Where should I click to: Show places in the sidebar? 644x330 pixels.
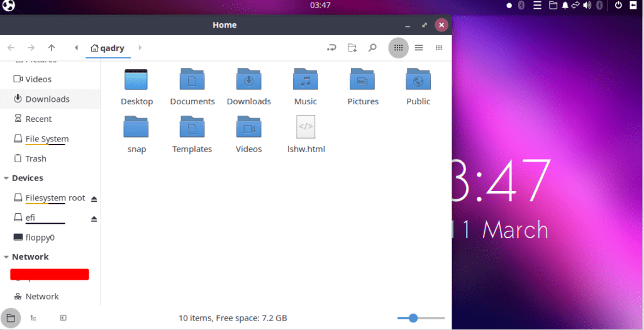(x=11, y=317)
